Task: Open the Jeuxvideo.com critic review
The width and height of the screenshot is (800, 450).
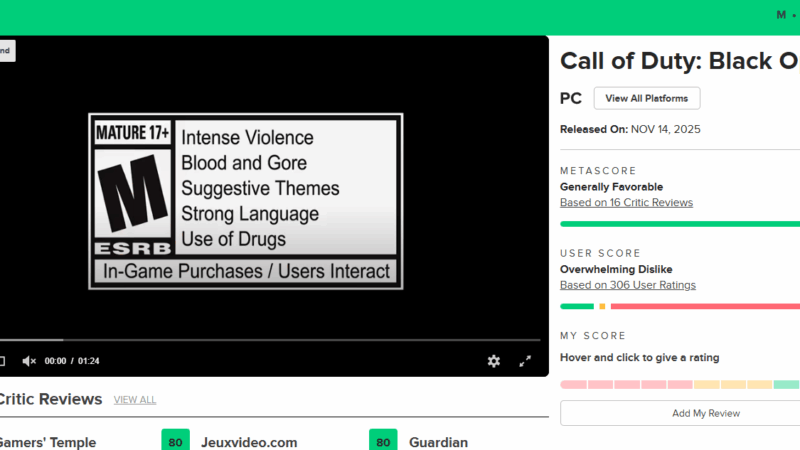Action: [249, 442]
